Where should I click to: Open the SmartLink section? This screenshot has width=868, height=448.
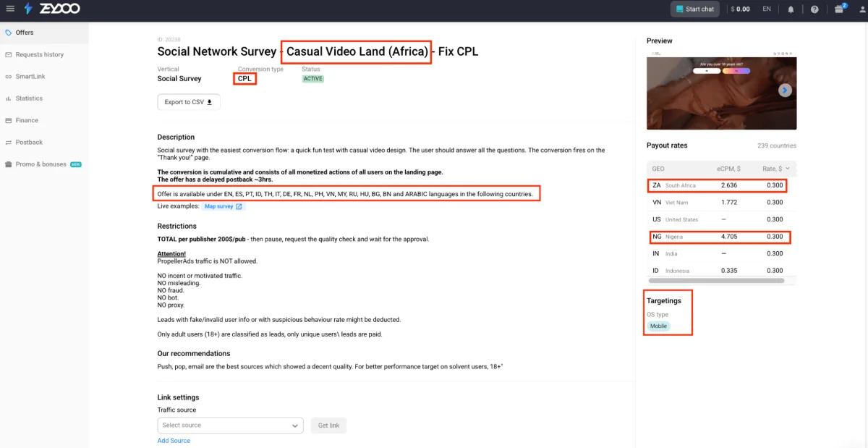(10, 76)
